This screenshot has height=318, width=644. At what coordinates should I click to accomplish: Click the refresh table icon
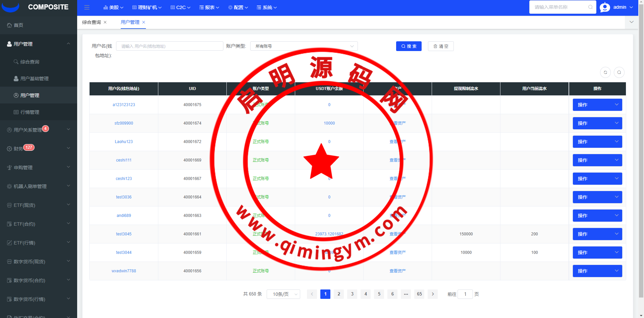[x=605, y=72]
